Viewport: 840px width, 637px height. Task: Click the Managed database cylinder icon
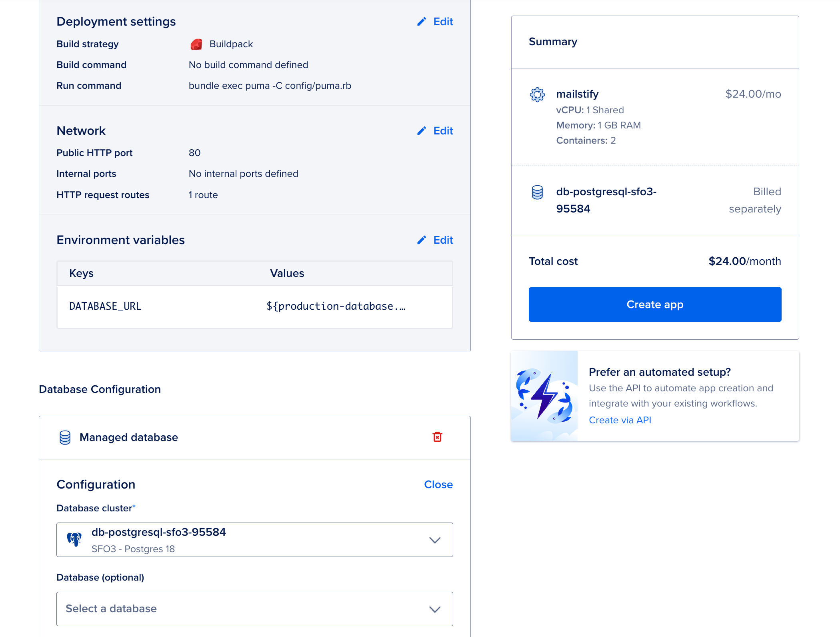click(64, 437)
